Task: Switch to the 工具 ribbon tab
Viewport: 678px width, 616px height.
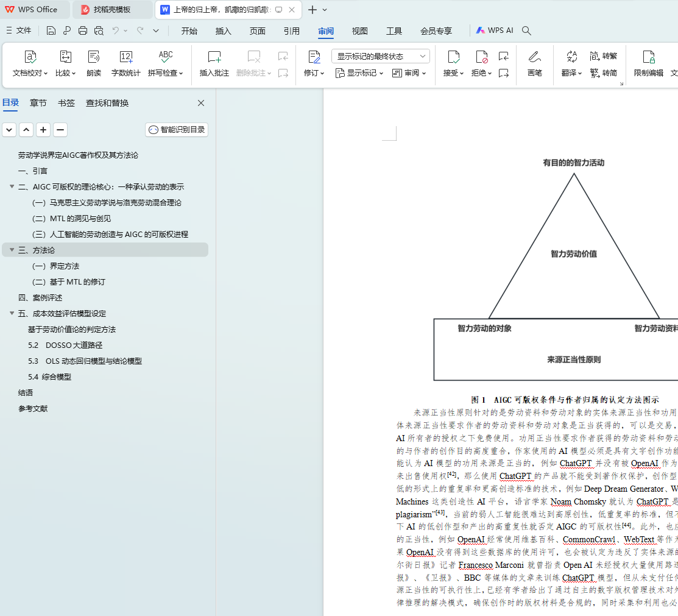Action: click(394, 30)
